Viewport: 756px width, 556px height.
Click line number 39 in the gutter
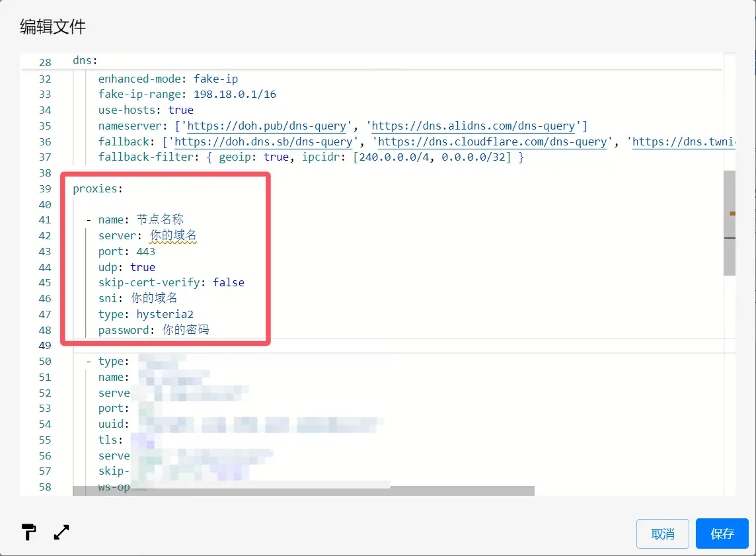click(x=45, y=188)
